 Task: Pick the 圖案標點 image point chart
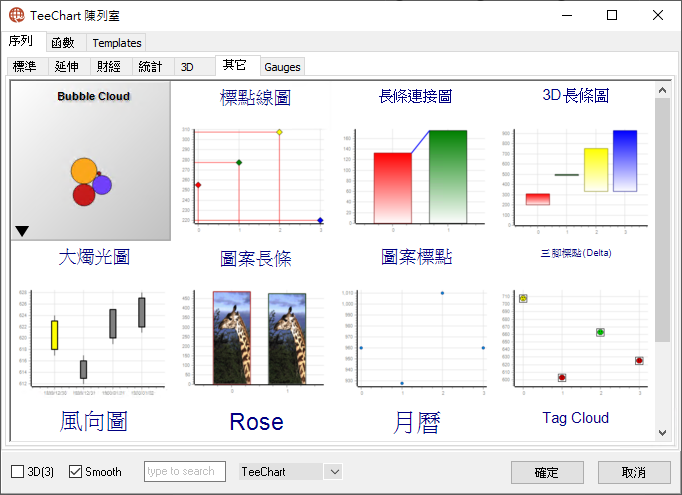[416, 322]
